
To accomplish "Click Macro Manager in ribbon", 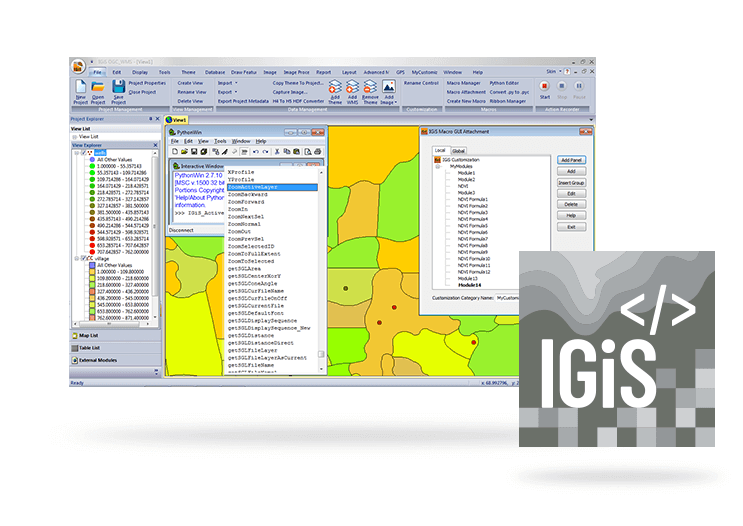I will [463, 83].
